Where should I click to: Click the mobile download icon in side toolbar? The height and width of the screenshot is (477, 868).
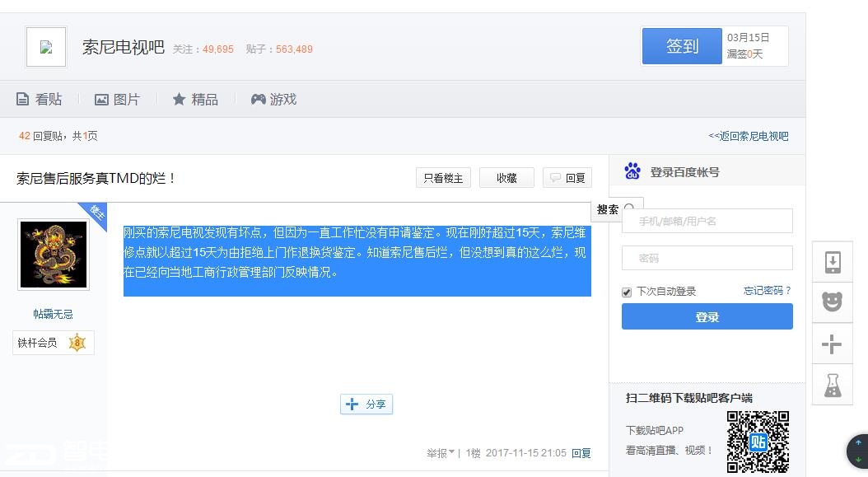pyautogui.click(x=833, y=262)
